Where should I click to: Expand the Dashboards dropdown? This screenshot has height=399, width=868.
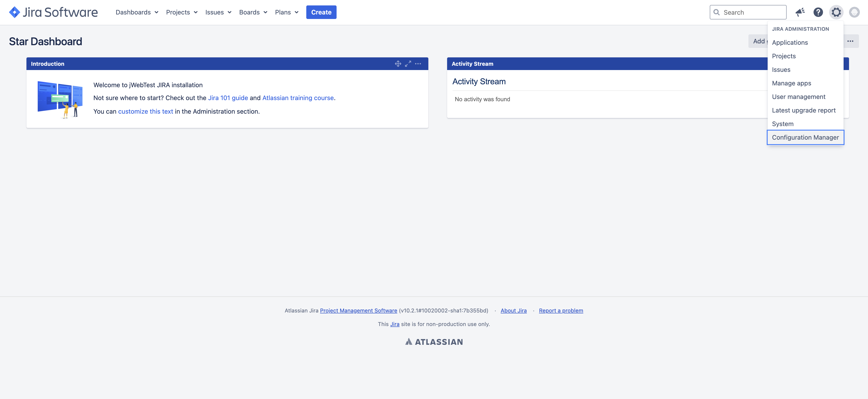(x=137, y=12)
